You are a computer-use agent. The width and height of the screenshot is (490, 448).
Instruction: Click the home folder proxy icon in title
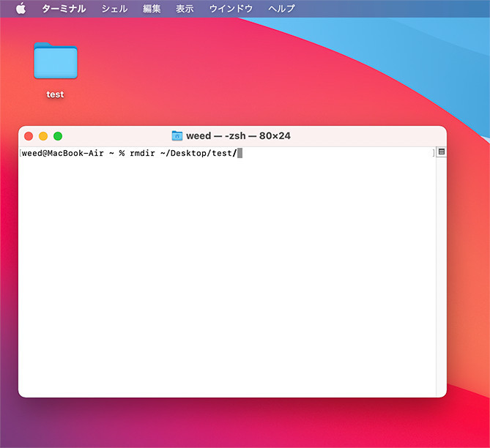177,136
